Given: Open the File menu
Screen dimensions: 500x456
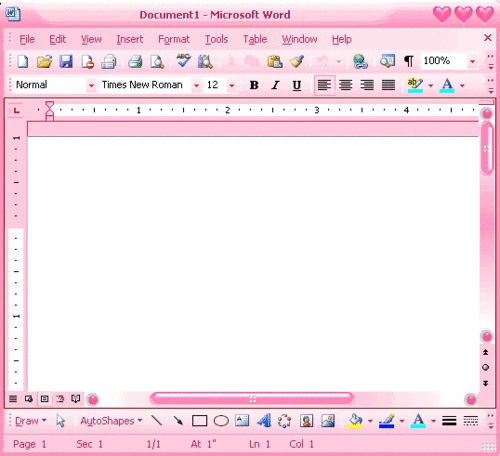Looking at the screenshot, I should [27, 39].
